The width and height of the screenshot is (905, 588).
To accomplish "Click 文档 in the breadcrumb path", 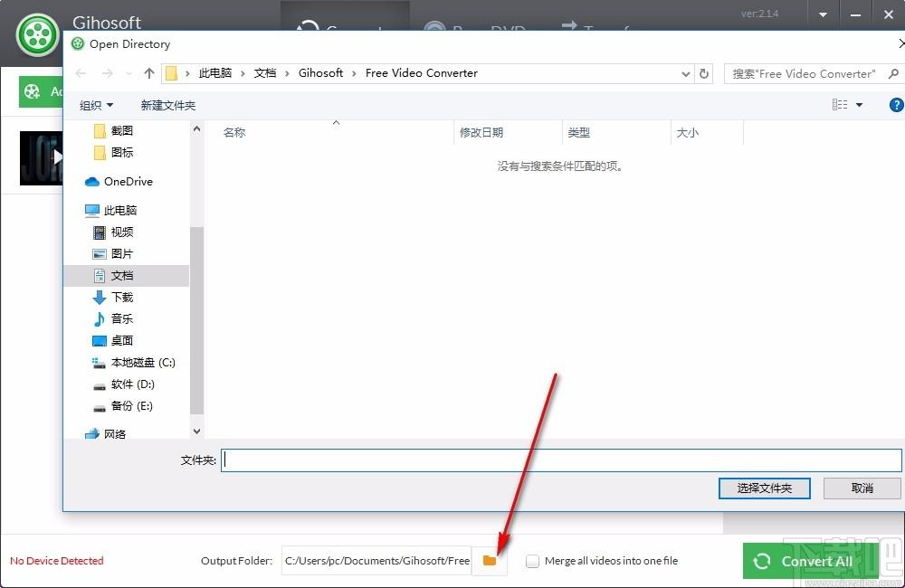I will tap(265, 73).
